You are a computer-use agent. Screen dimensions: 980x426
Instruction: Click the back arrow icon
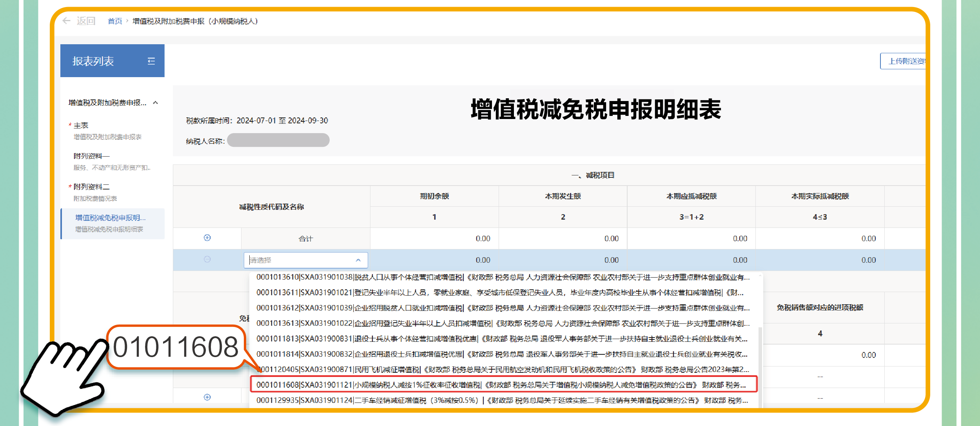pyautogui.click(x=67, y=21)
